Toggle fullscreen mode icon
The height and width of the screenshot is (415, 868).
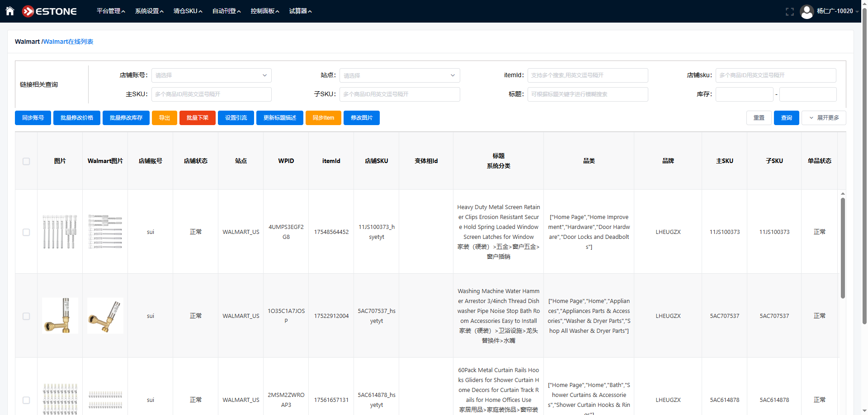point(790,12)
